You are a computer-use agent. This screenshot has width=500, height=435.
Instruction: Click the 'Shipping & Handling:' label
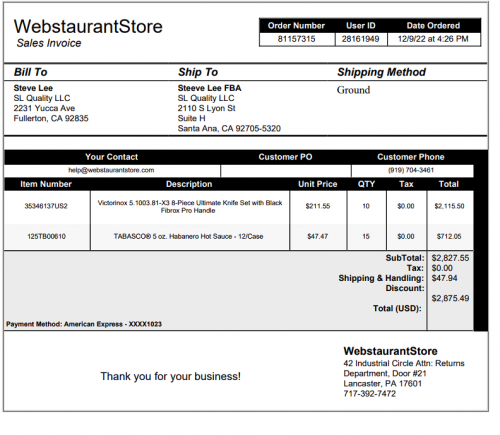(x=381, y=278)
